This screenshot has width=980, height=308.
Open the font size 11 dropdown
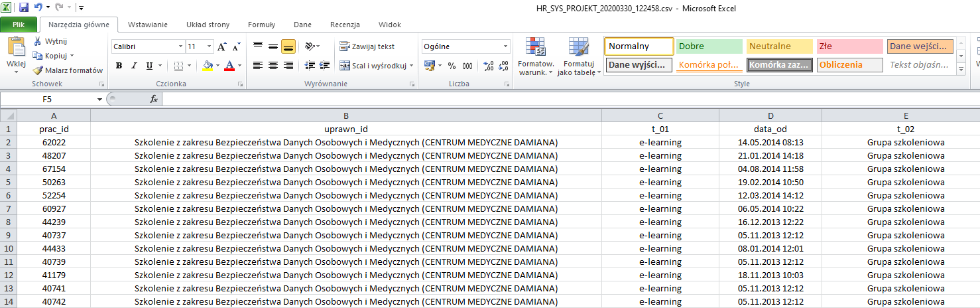(210, 46)
